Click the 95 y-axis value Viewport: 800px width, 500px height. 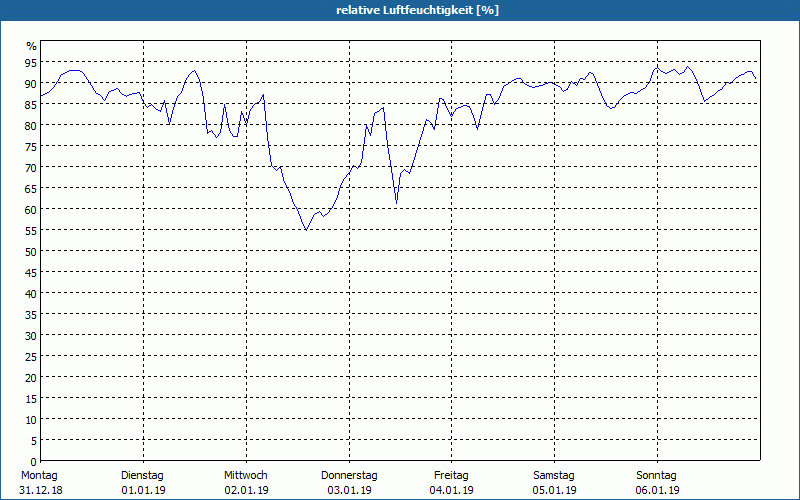(31, 63)
